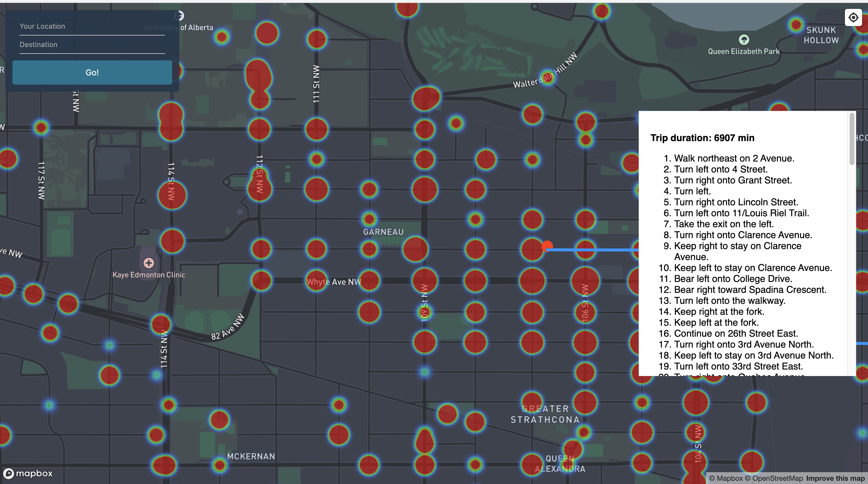
Task: Click the Queen Elizabeth Park tree icon
Action: [744, 40]
